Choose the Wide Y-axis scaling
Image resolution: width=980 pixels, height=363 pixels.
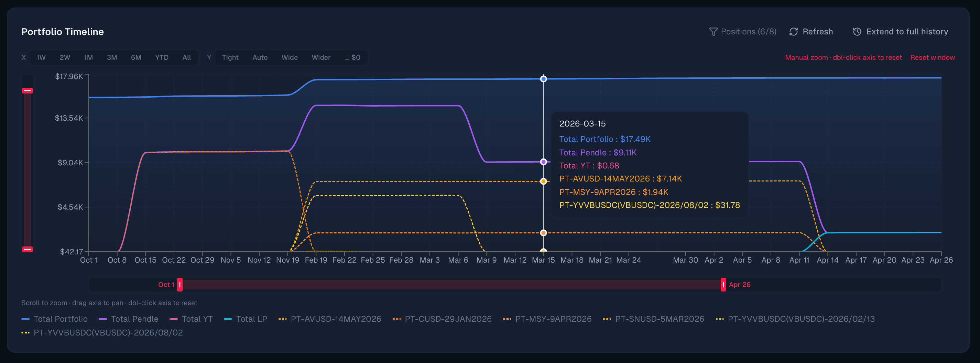[290, 57]
